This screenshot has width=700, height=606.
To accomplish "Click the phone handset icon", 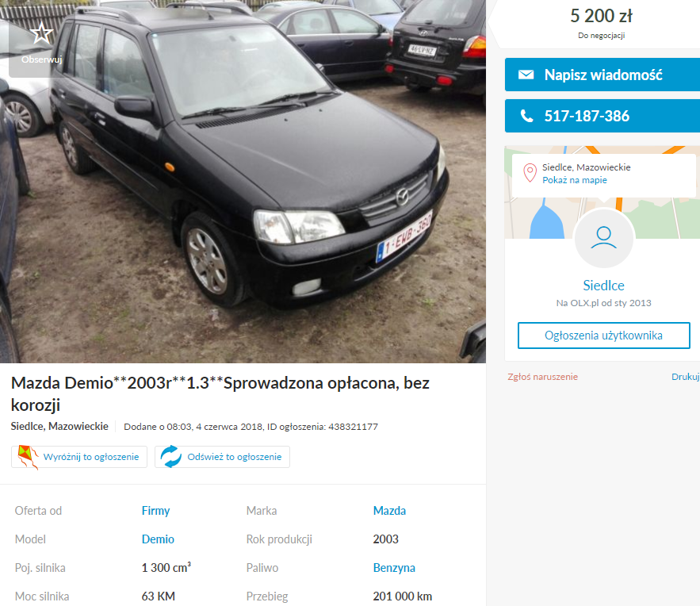I will 527,116.
